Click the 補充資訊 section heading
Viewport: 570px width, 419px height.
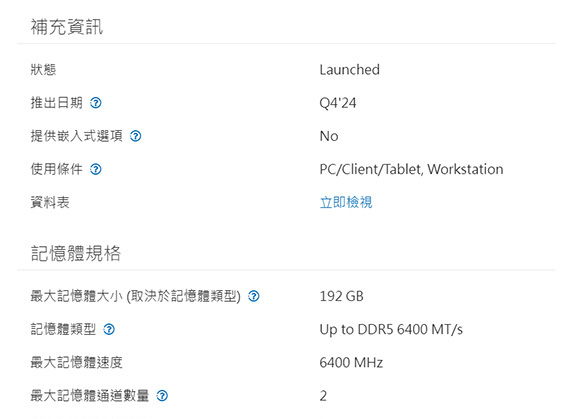67,27
